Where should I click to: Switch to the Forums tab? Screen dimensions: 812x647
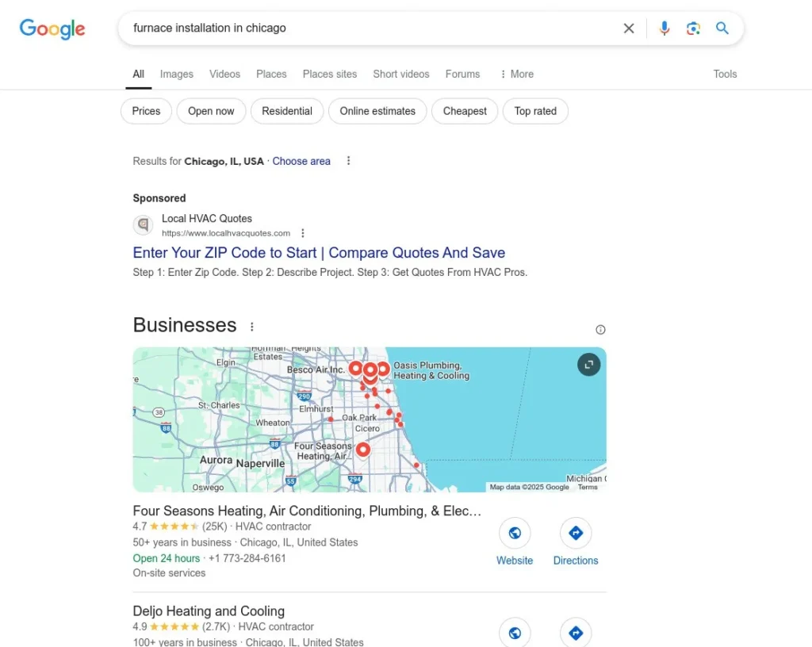(462, 74)
